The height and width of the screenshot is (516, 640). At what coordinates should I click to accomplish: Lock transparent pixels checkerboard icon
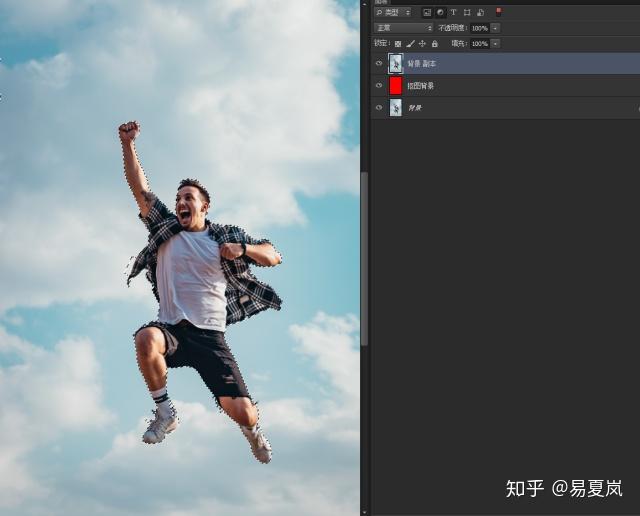[x=398, y=44]
